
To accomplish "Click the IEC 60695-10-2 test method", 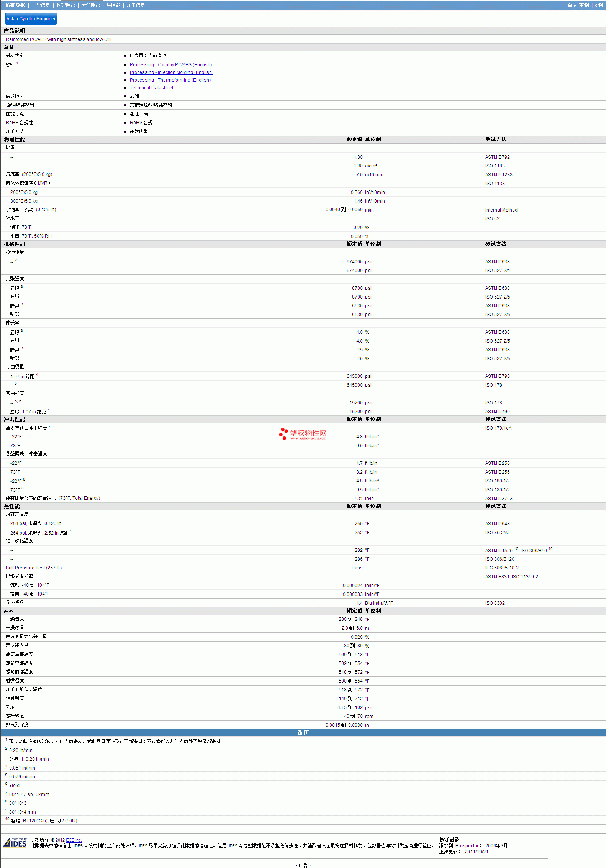I will [x=502, y=568].
